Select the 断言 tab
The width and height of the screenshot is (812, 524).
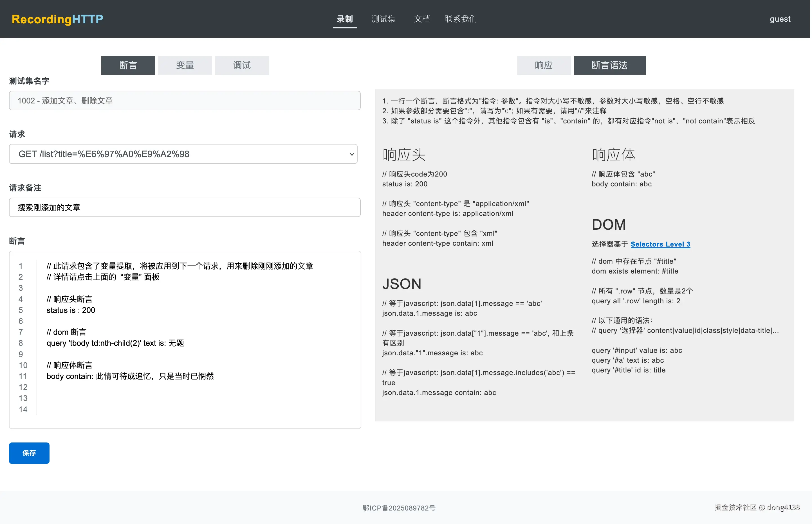click(128, 65)
